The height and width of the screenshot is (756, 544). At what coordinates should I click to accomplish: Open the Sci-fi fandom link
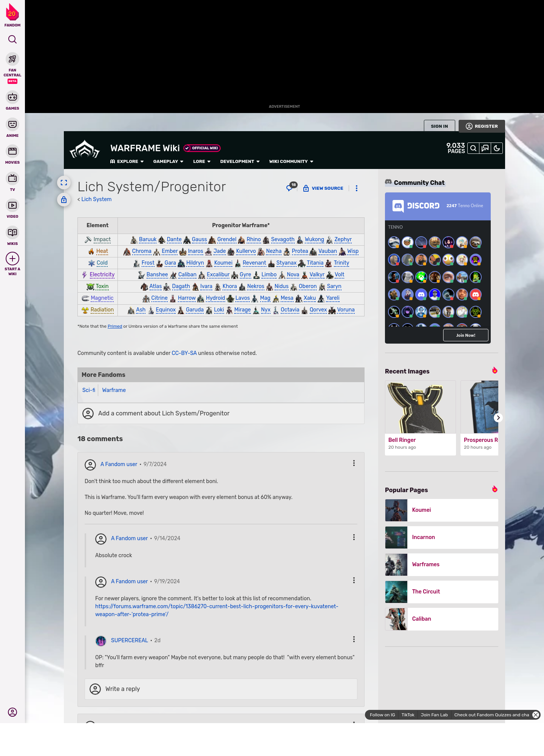click(x=89, y=390)
